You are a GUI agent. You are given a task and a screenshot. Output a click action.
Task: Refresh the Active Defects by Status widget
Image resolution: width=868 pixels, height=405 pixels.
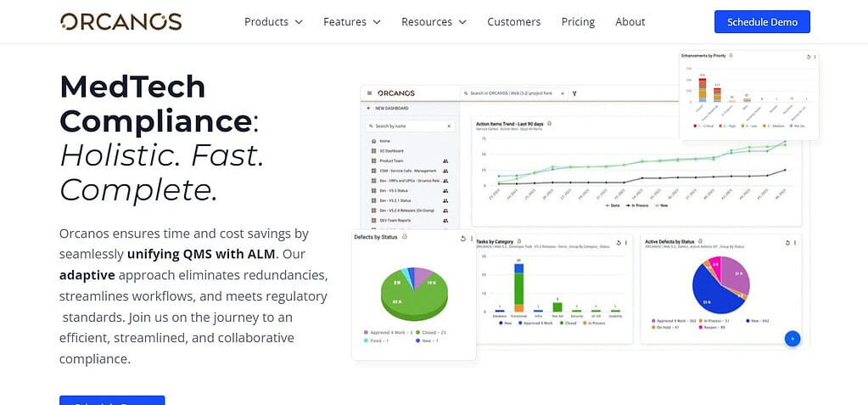[x=787, y=243]
